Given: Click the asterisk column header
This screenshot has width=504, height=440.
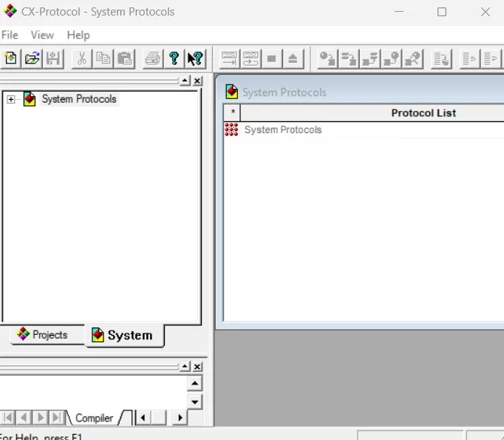Looking at the screenshot, I should point(232,113).
